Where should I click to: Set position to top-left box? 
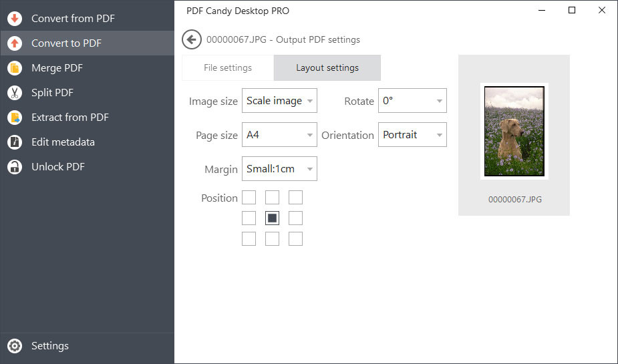tap(249, 198)
